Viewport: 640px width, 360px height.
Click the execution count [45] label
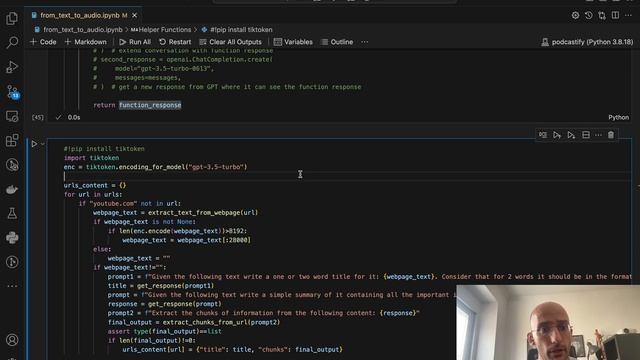[38, 118]
